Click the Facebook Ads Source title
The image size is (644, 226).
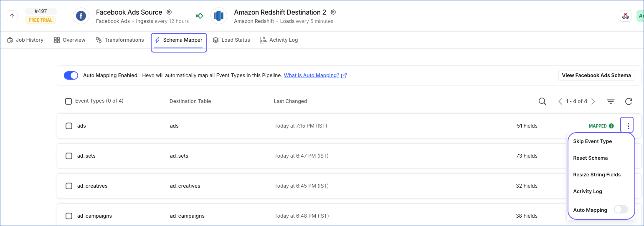[x=129, y=12]
